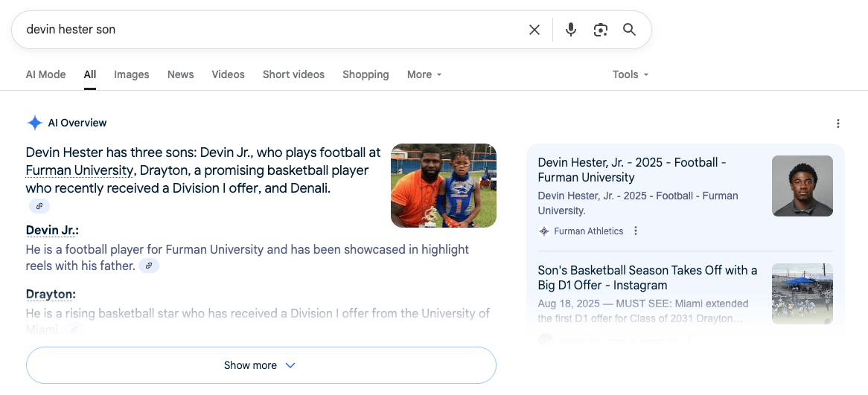Image resolution: width=868 pixels, height=395 pixels.
Task: Open Devin Hester, Jr. - 2025 Football source
Action: (631, 170)
